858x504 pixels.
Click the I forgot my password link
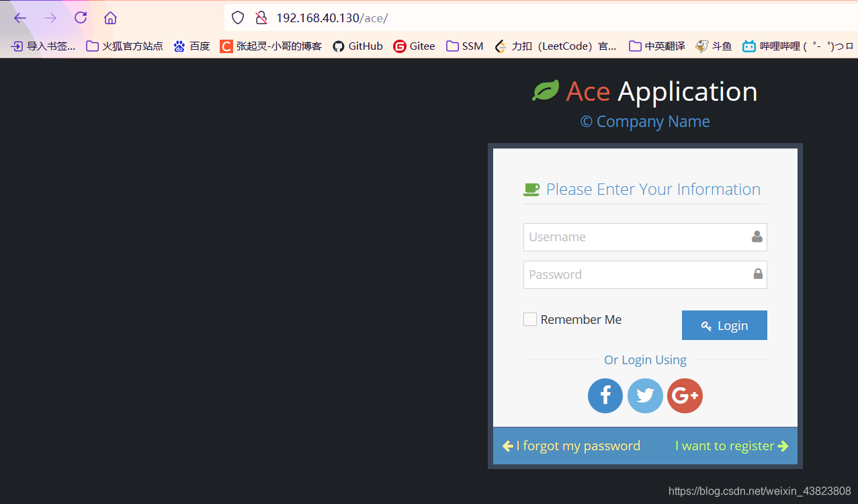click(572, 446)
